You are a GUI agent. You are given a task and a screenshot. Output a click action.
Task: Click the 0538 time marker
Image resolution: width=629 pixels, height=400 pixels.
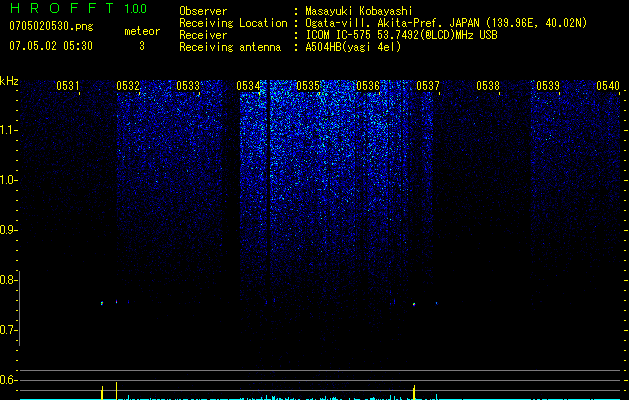point(488,86)
